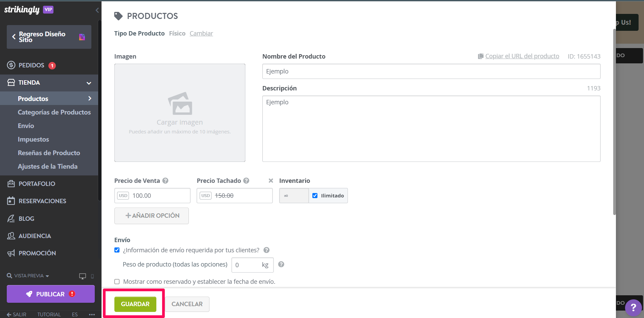
Task: Open Impuestos in the sidebar
Action: (33, 139)
